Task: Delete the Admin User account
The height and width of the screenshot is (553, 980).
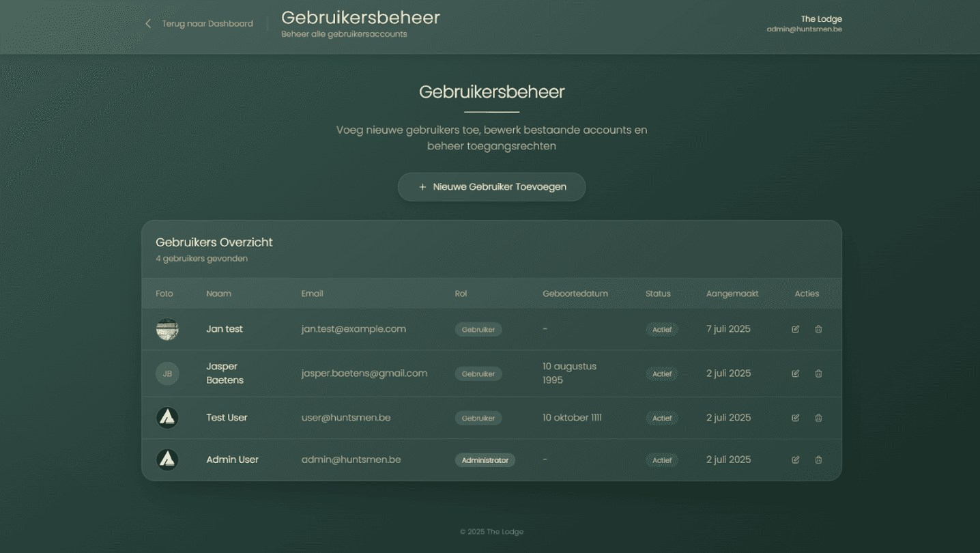Action: tap(818, 460)
